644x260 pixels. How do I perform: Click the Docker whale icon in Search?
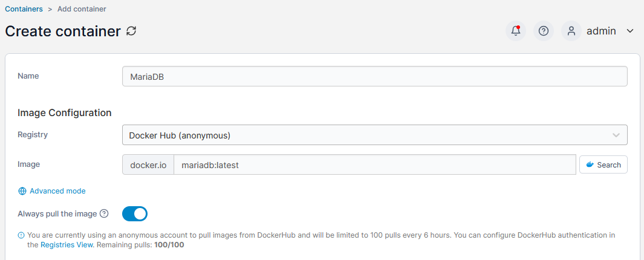tap(590, 164)
